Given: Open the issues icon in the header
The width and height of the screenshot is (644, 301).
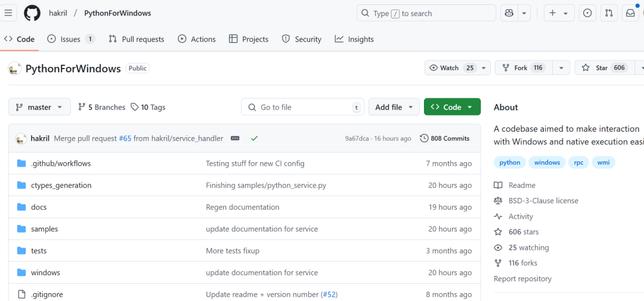Looking at the screenshot, I should [587, 13].
